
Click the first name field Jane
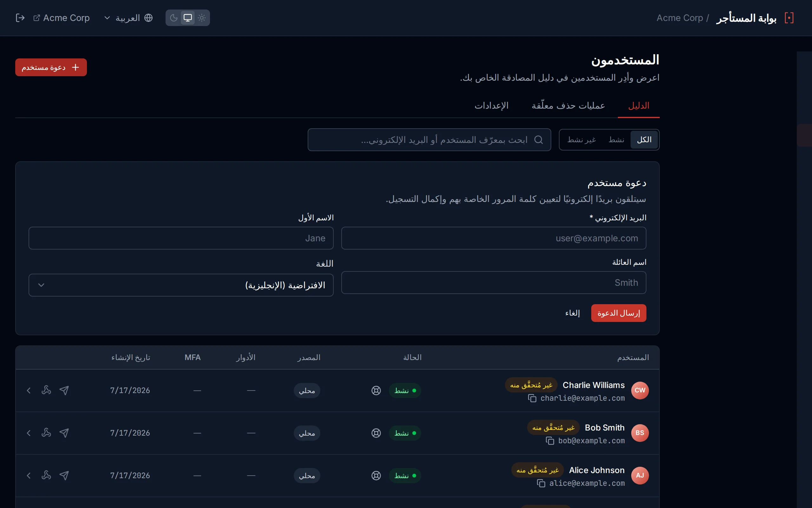tap(181, 238)
